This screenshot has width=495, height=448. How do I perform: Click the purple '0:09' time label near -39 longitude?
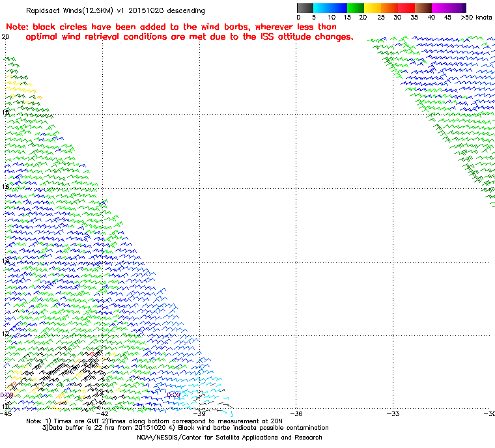(173, 395)
